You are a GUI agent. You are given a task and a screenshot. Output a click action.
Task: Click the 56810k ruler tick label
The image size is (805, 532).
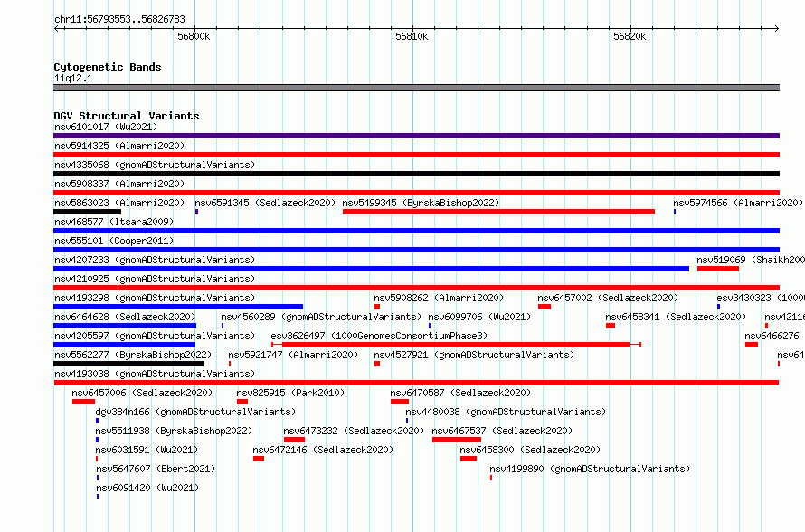(412, 36)
